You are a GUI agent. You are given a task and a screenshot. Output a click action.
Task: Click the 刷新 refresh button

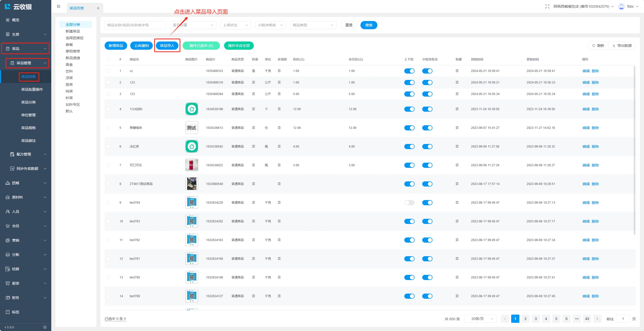598,46
